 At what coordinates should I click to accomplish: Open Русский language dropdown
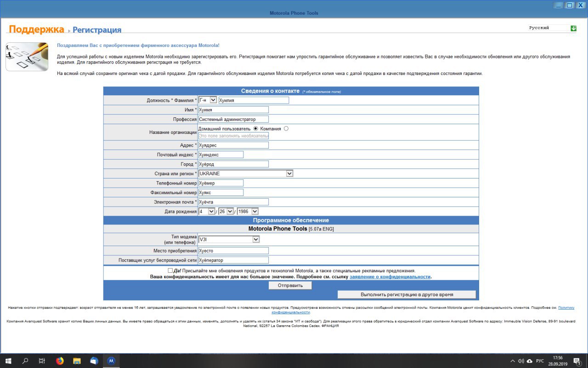[552, 28]
